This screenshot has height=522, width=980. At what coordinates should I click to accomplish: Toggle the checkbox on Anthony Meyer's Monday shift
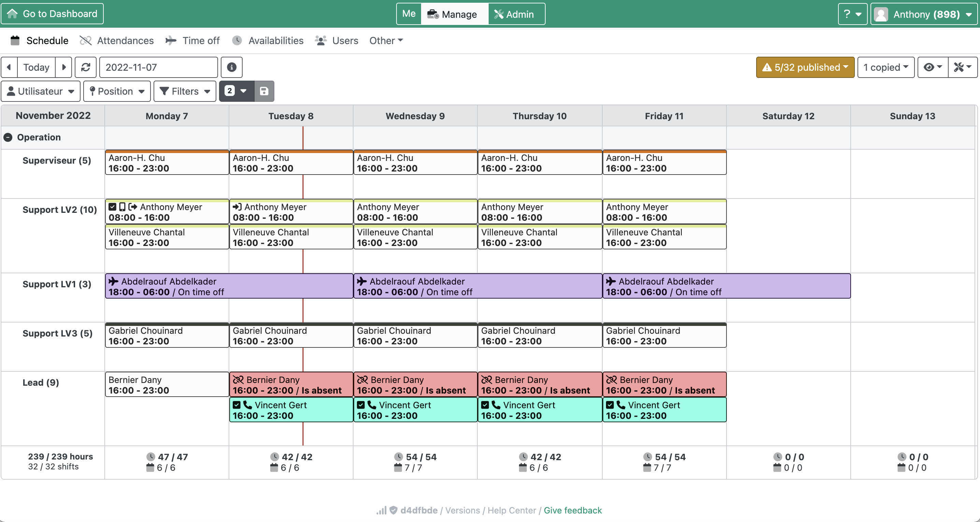112,207
